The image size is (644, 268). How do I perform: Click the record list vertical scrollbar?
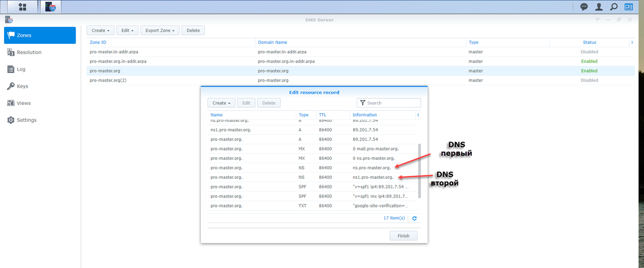click(x=420, y=171)
